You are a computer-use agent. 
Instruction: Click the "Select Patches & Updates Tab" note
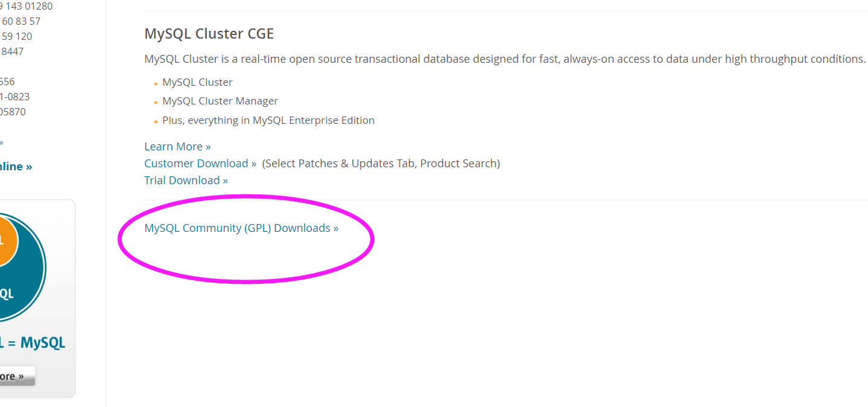381,164
